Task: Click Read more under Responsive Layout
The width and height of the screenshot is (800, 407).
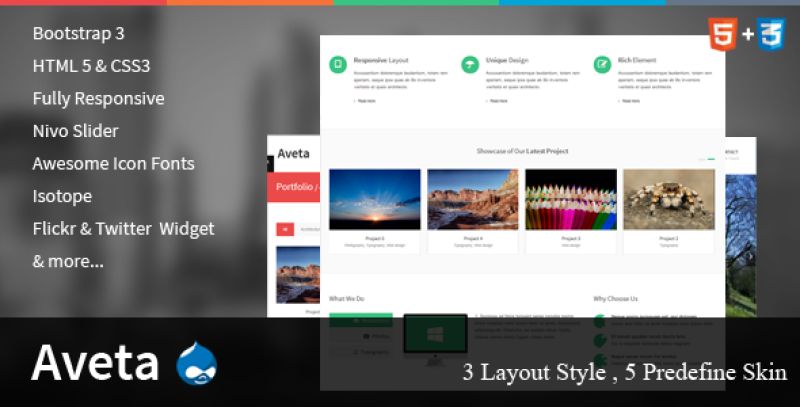Action: 365,101
